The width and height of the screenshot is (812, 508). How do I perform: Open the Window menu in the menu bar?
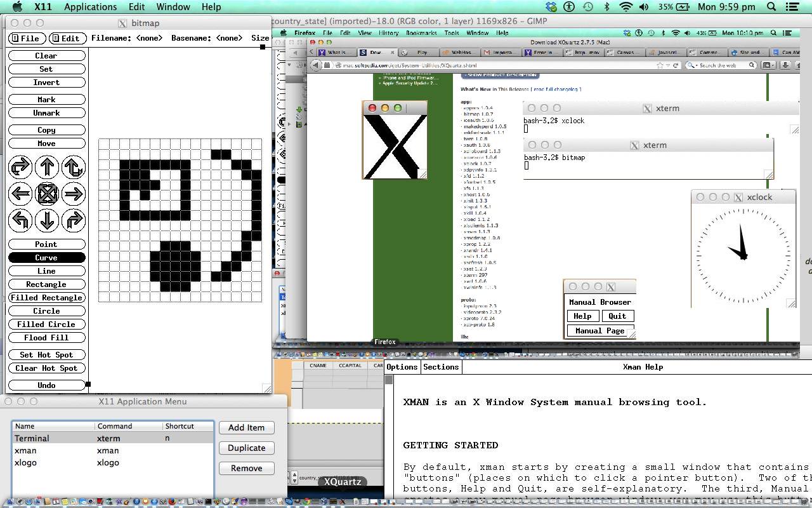(173, 7)
